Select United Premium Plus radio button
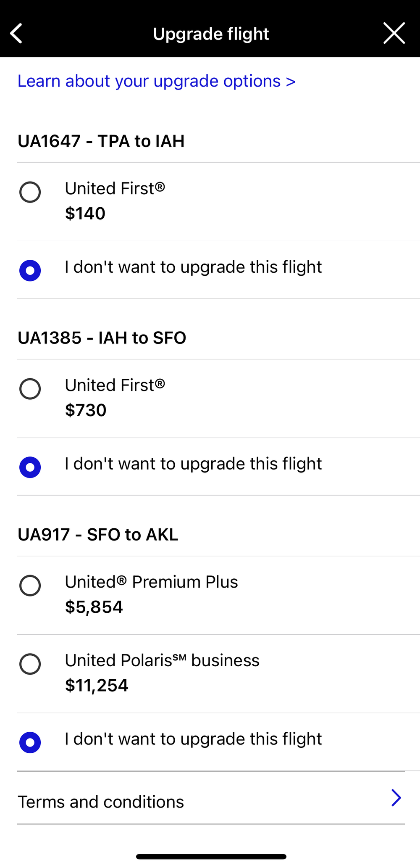This screenshot has height=868, width=420. pyautogui.click(x=30, y=586)
